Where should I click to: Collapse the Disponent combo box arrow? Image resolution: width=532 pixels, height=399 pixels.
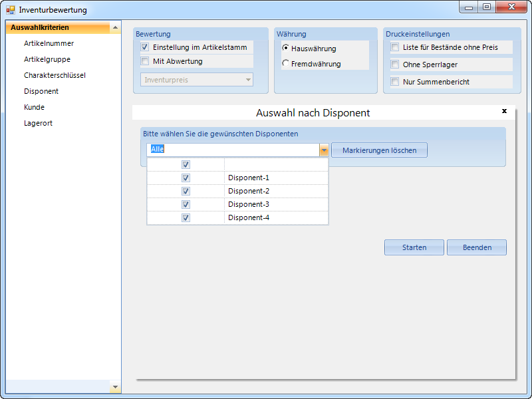[324, 150]
